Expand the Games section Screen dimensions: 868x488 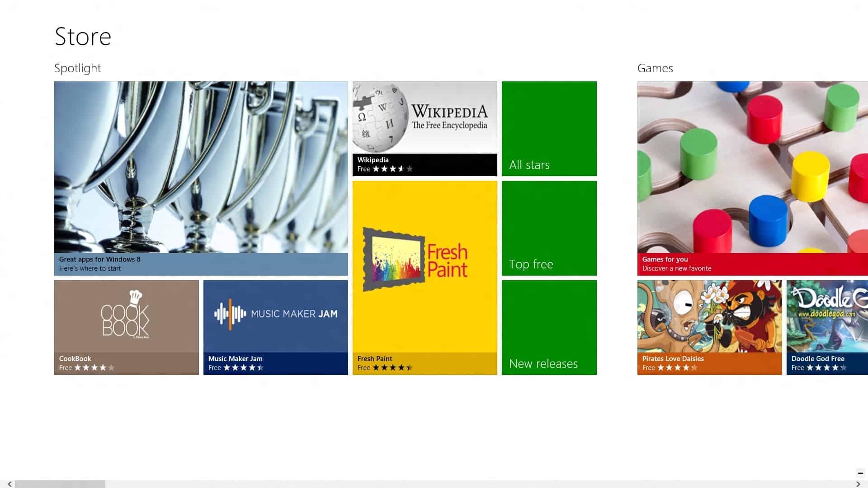click(655, 68)
